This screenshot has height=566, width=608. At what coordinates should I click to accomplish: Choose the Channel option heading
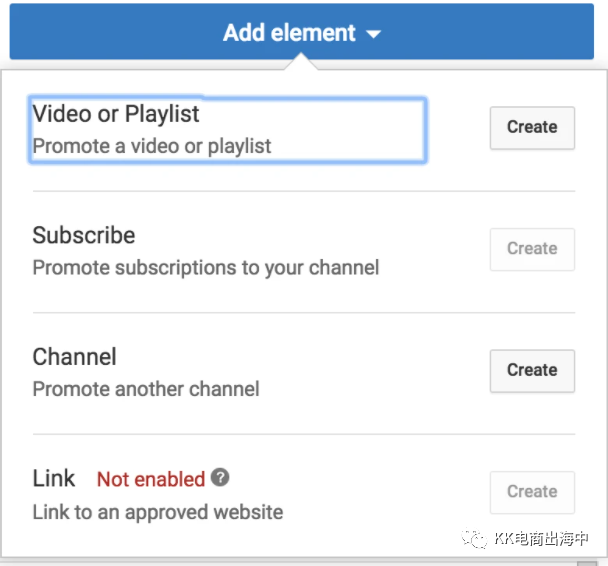(74, 357)
